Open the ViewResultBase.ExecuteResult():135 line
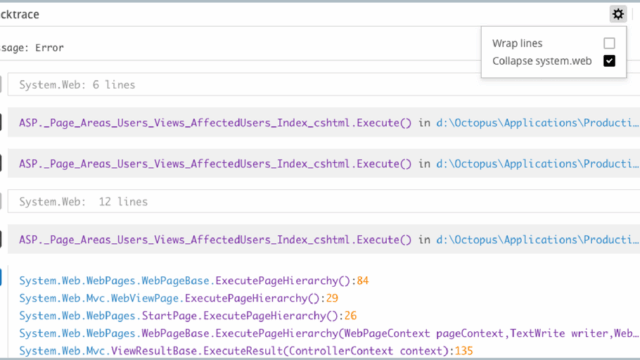Screen dimensions: 640x360 tap(246, 351)
